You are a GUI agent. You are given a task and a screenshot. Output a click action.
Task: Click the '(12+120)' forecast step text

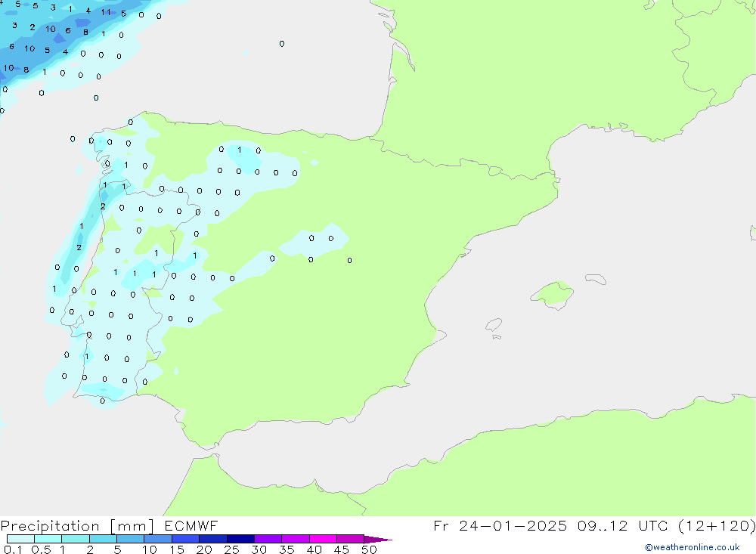pyautogui.click(x=717, y=526)
